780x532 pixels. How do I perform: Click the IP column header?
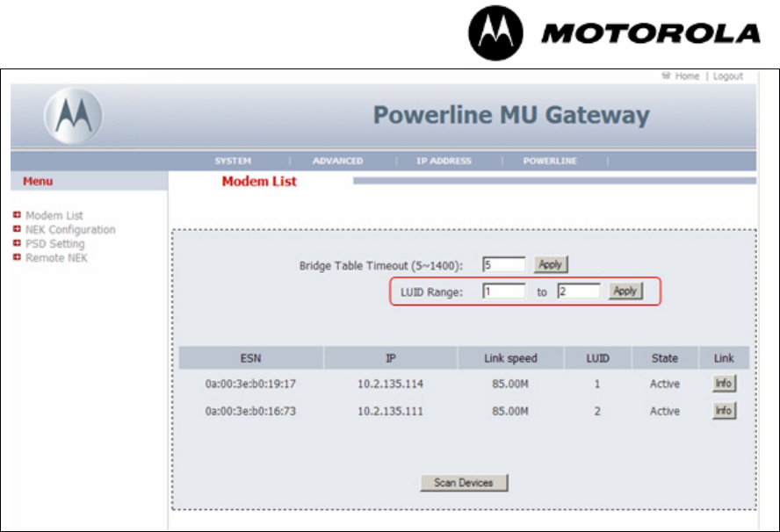[391, 358]
